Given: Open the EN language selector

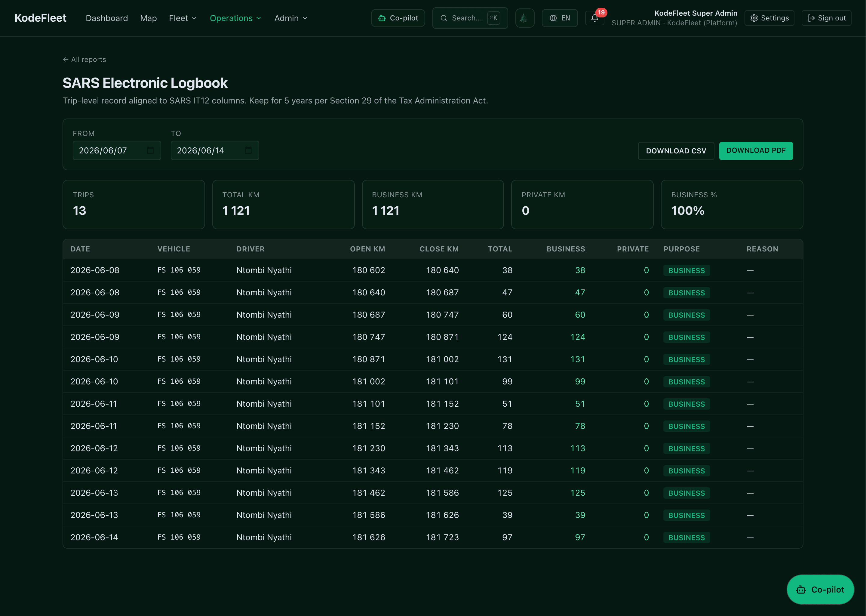Looking at the screenshot, I should tap(559, 18).
